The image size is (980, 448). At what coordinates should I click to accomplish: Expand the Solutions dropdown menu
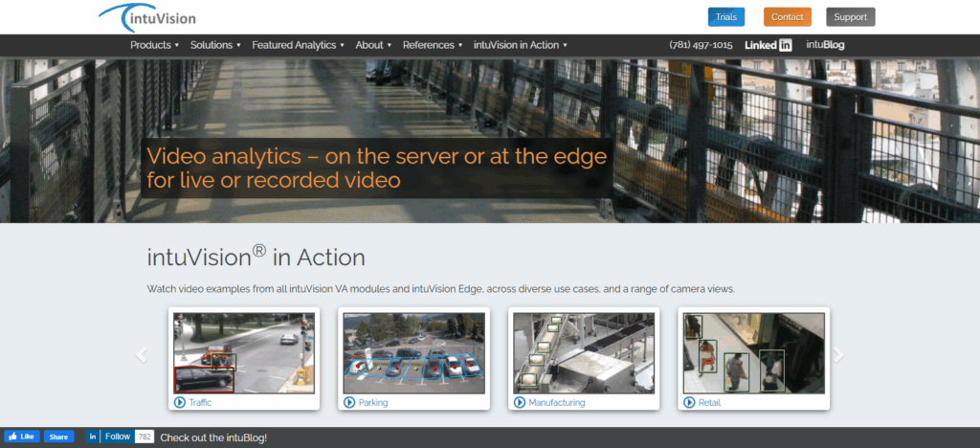pos(214,45)
